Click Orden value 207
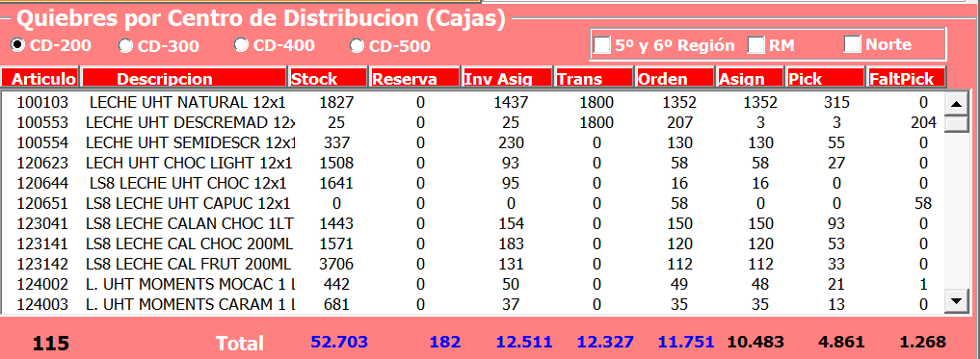This screenshot has height=359, width=980. tap(679, 123)
